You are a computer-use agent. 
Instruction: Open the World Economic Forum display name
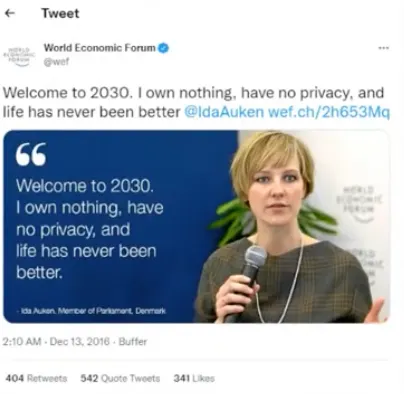(99, 48)
